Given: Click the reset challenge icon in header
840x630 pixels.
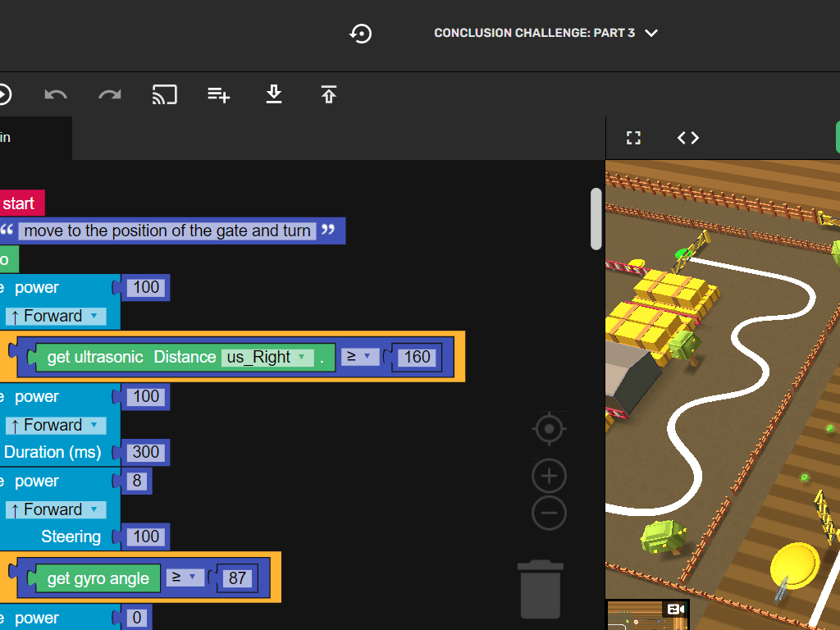Looking at the screenshot, I should click(x=361, y=34).
